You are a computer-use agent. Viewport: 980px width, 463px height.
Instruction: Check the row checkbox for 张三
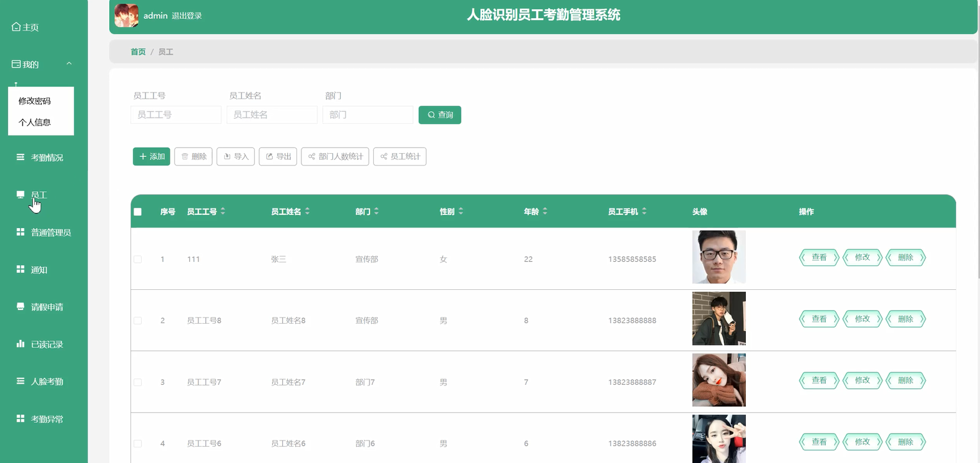coord(138,259)
